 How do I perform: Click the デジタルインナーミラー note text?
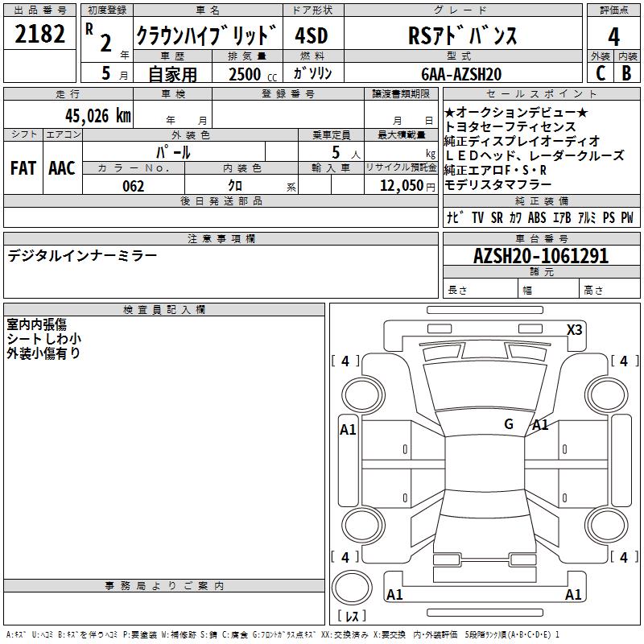pyautogui.click(x=83, y=256)
